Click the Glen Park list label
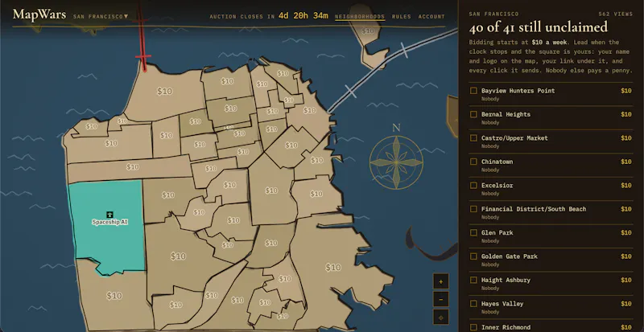 click(497, 232)
